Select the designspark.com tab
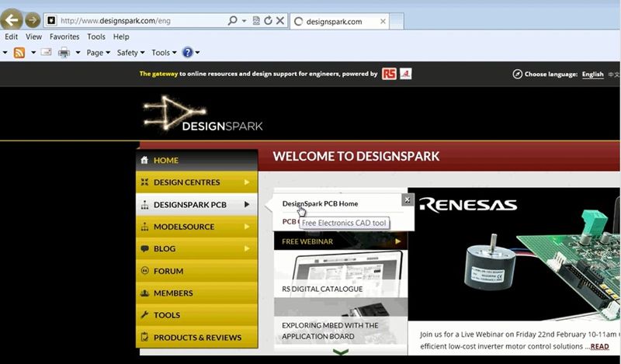 (339, 22)
